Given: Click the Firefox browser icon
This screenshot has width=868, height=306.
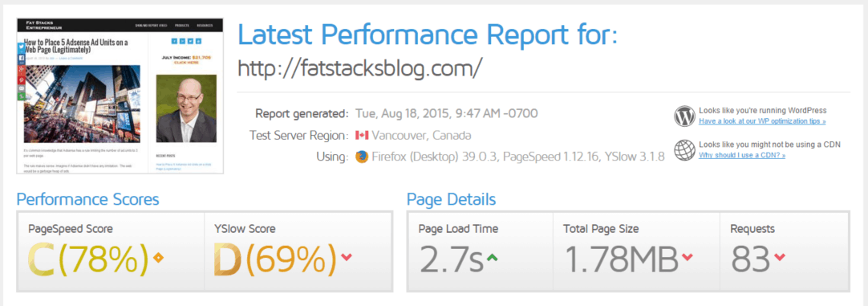Looking at the screenshot, I should coord(362,157).
